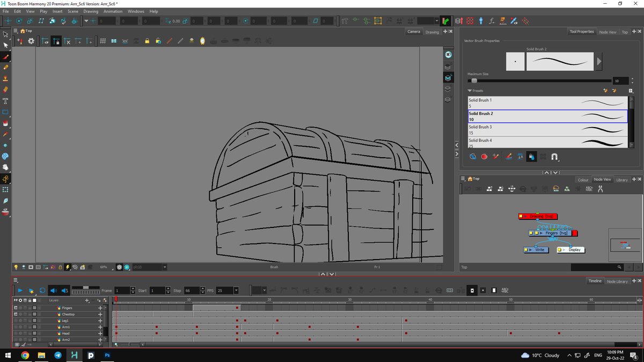Toggle visibility of the Fingers layer
Screen dimensions: 644x362
[x=16, y=308]
